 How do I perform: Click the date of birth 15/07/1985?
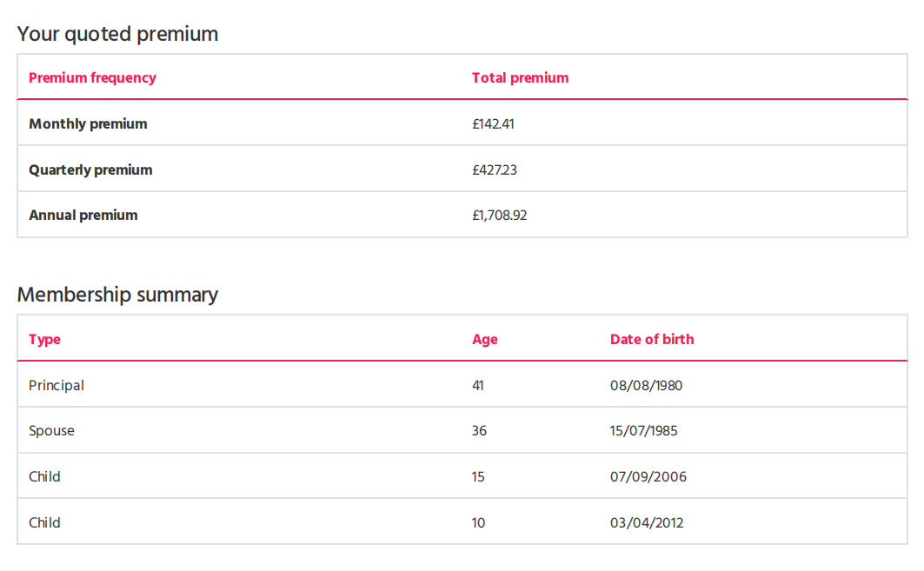tap(643, 431)
